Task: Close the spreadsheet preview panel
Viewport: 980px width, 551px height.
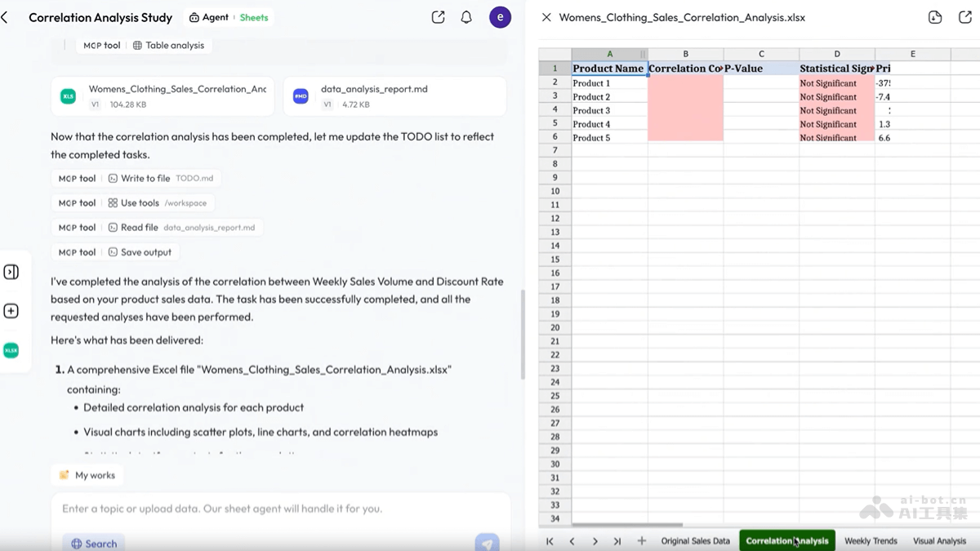Action: tap(546, 17)
